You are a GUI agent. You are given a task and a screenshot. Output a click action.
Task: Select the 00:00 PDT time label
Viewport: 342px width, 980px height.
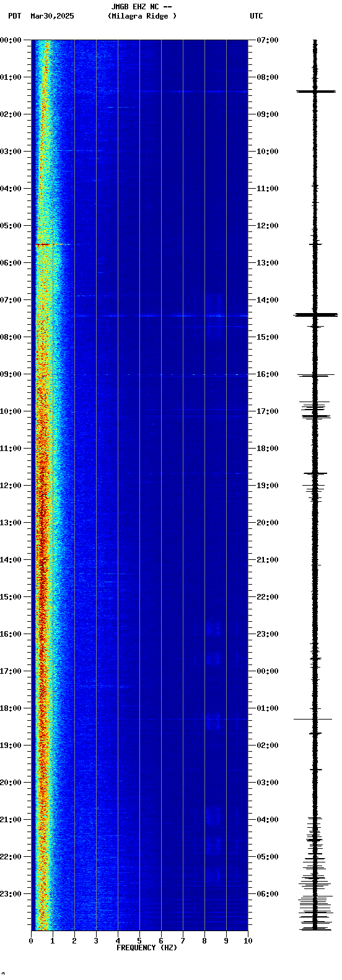tap(11, 40)
